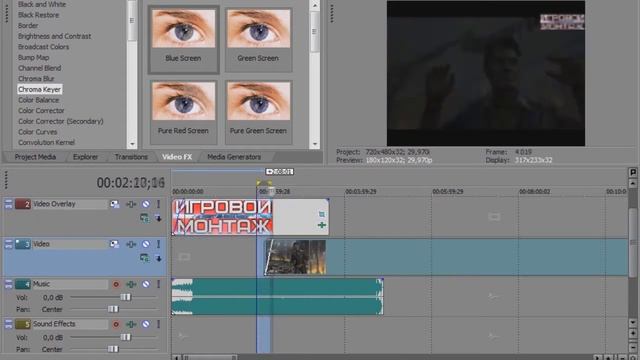Open Event Pan/Crop on overlay clip
The width and height of the screenshot is (640, 360).
point(322,214)
